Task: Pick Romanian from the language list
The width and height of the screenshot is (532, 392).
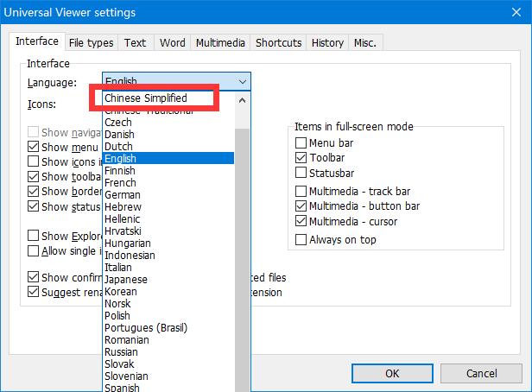Action: click(x=168, y=340)
